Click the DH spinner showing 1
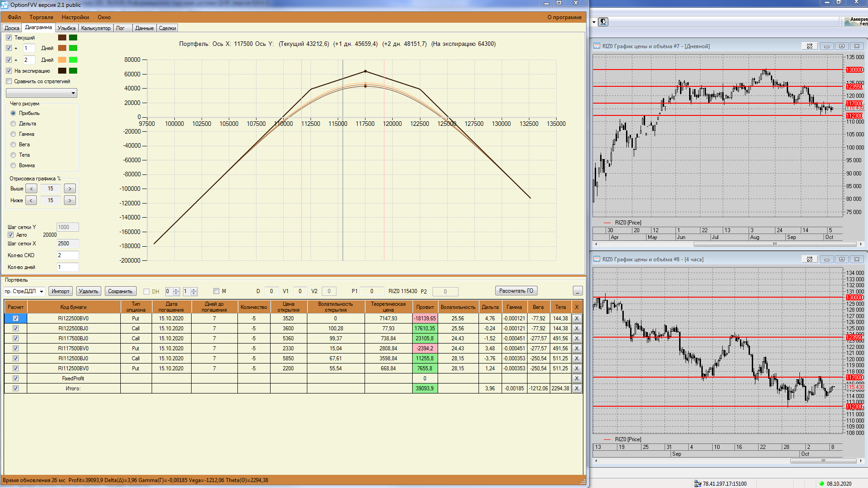 pos(190,291)
